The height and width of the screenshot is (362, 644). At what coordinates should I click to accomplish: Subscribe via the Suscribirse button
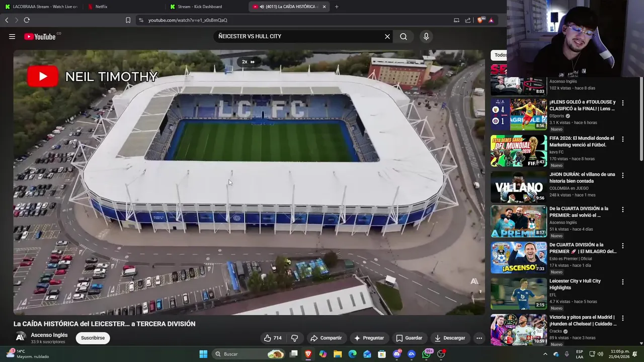pos(93,338)
